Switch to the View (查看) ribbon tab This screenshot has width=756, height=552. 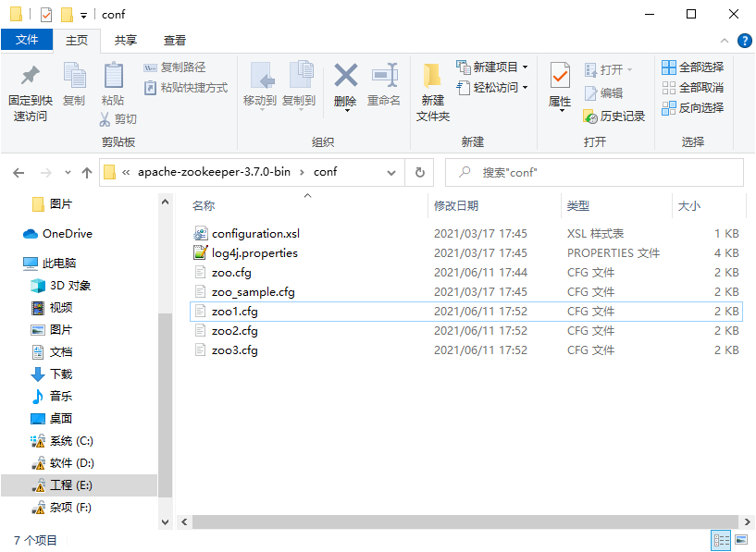[175, 40]
